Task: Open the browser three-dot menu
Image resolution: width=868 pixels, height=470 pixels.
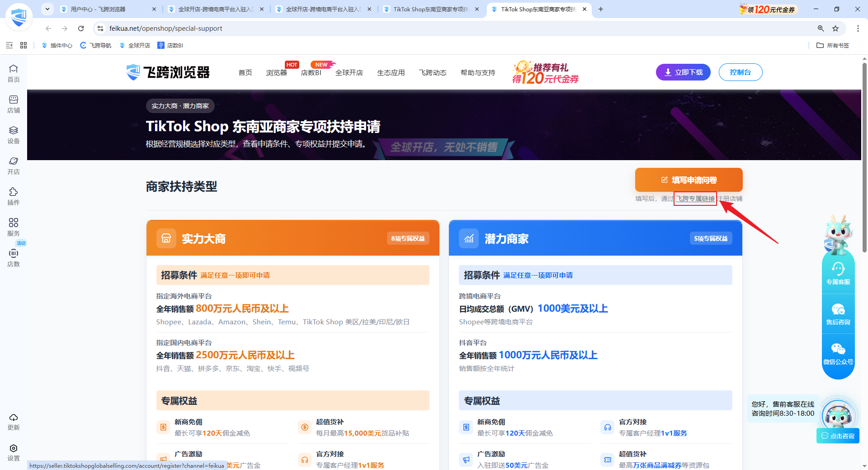Action: tap(858, 28)
